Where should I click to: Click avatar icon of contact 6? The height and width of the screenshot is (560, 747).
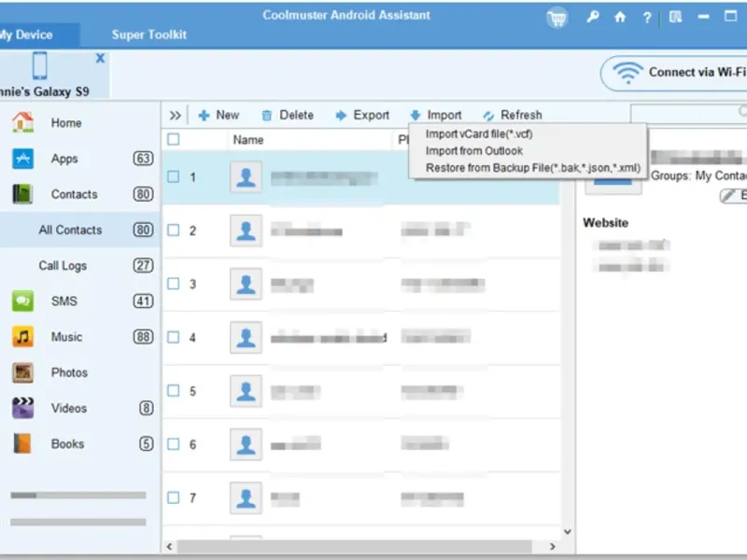click(246, 444)
